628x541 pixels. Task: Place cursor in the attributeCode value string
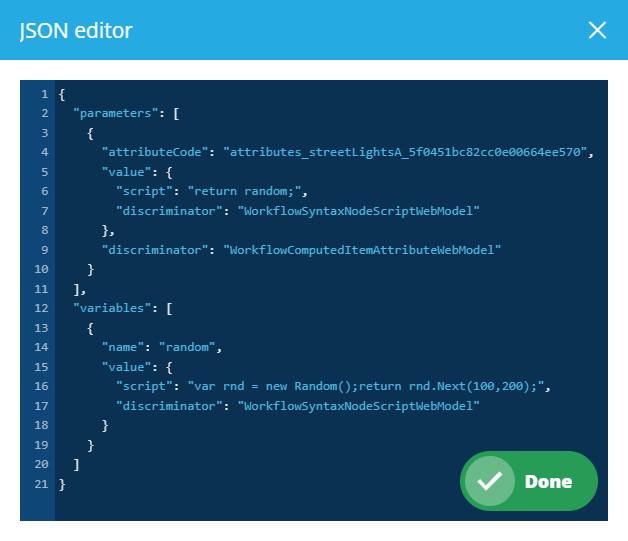coord(410,152)
